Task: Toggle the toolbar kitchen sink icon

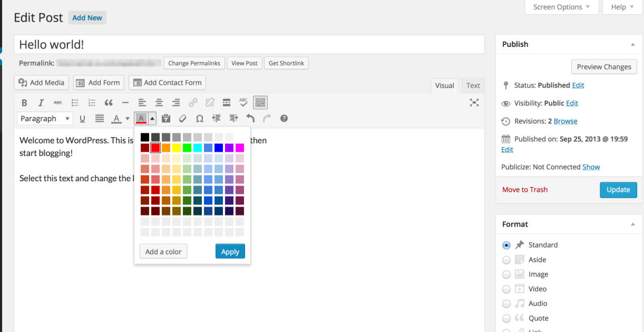Action: 260,103
